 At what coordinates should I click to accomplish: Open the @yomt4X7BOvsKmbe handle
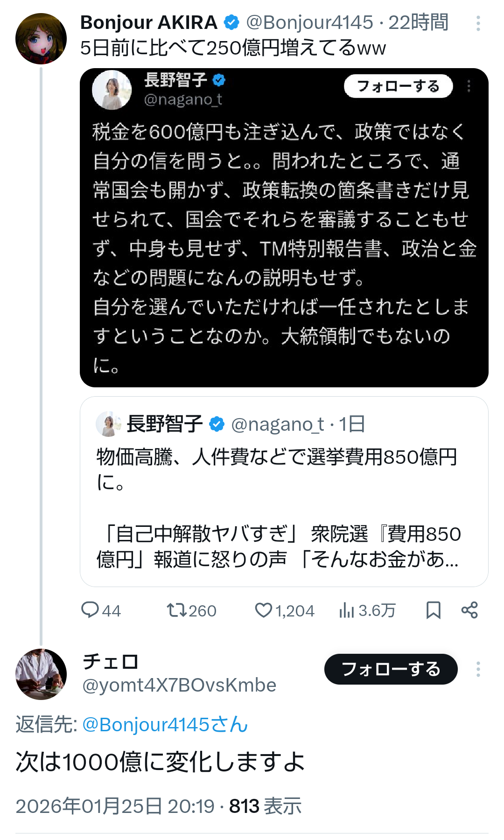coord(179,685)
